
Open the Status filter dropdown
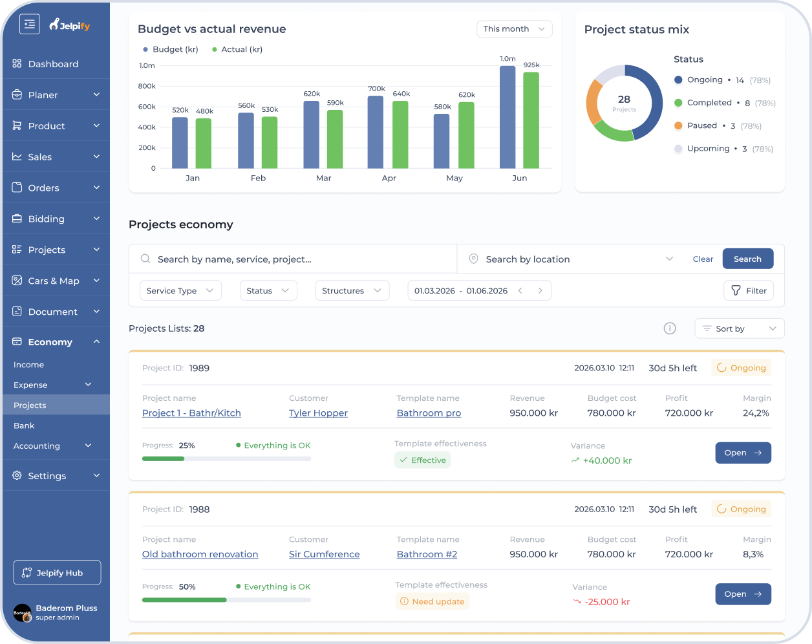[x=268, y=291]
